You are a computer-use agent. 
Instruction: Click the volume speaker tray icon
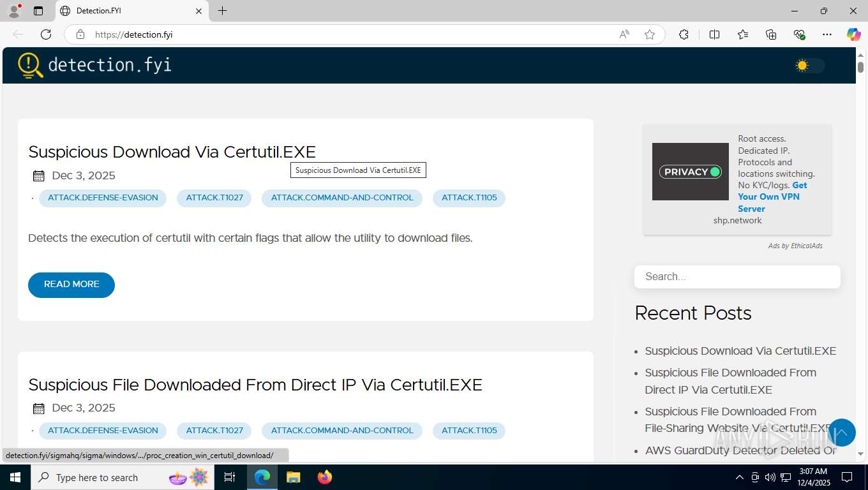770,477
